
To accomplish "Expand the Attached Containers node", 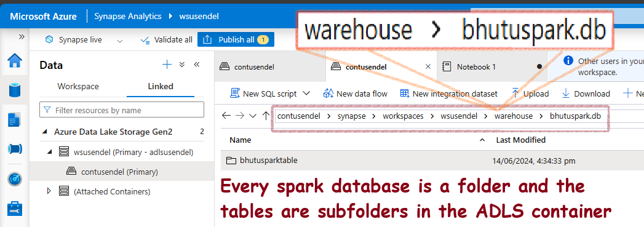I will [49, 191].
